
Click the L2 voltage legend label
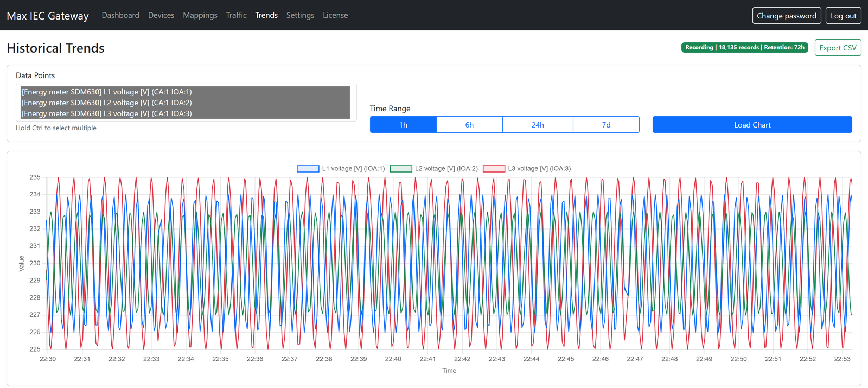click(x=446, y=169)
